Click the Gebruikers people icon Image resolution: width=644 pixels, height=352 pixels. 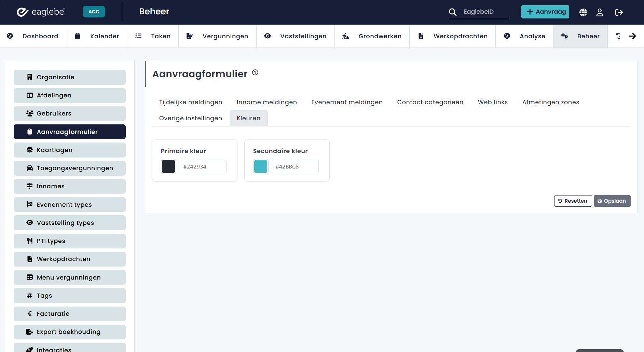(30, 113)
